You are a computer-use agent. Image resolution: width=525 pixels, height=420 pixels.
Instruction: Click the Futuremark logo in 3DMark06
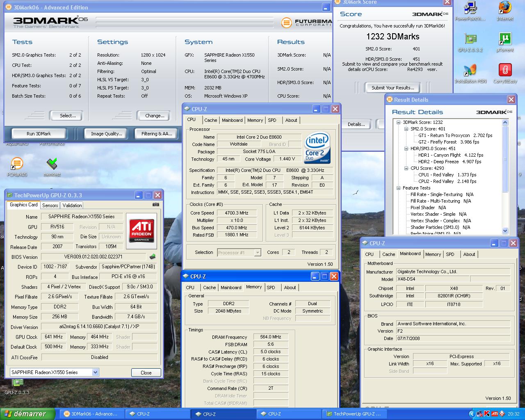(307, 22)
